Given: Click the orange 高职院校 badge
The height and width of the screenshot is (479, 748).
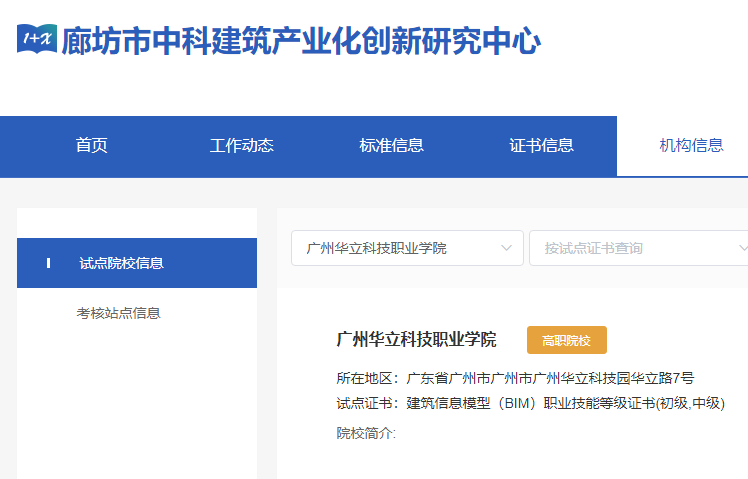Looking at the screenshot, I should 566,340.
